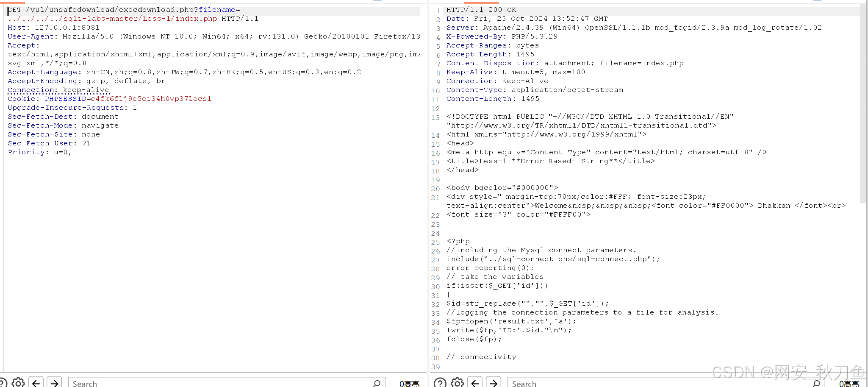Click the Sec-Fetch-Site: none header
The height and width of the screenshot is (387, 868).
pyautogui.click(x=54, y=134)
